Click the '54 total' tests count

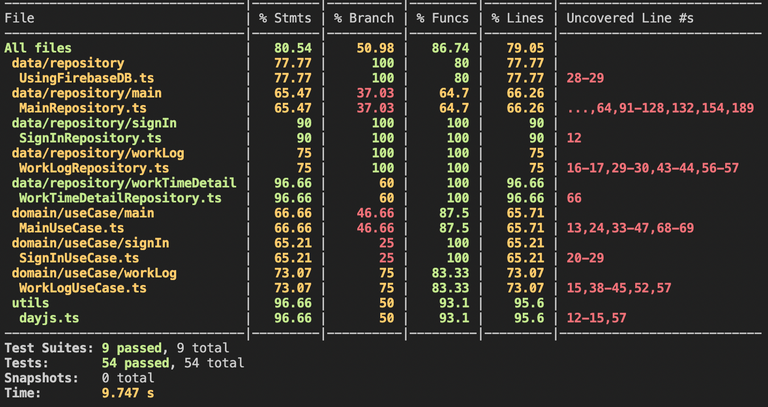[x=214, y=363]
